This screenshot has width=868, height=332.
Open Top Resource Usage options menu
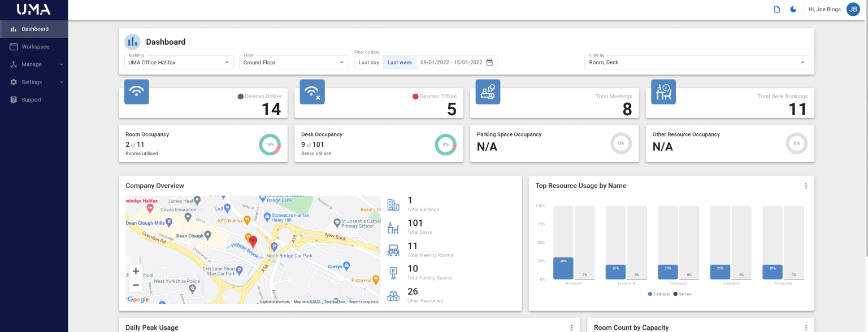point(806,186)
